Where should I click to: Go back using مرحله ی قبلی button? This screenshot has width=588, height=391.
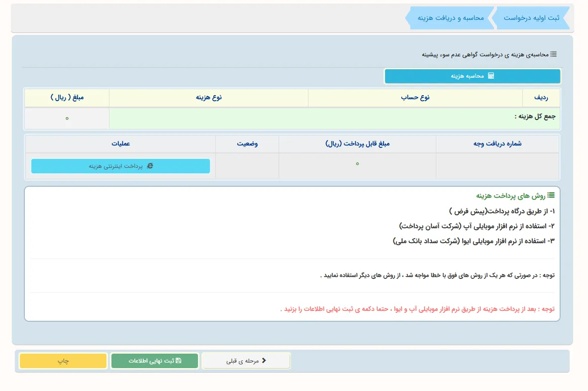click(246, 360)
